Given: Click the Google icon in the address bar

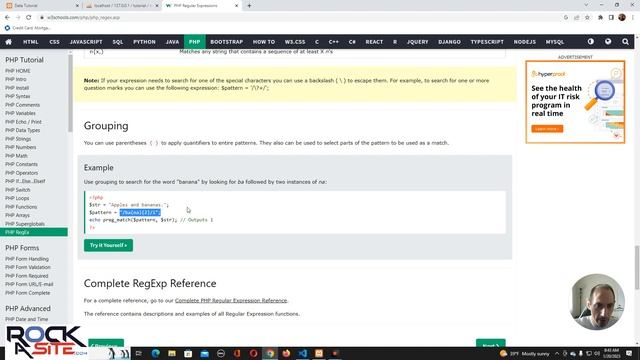Looking at the screenshot, I should [x=566, y=18].
